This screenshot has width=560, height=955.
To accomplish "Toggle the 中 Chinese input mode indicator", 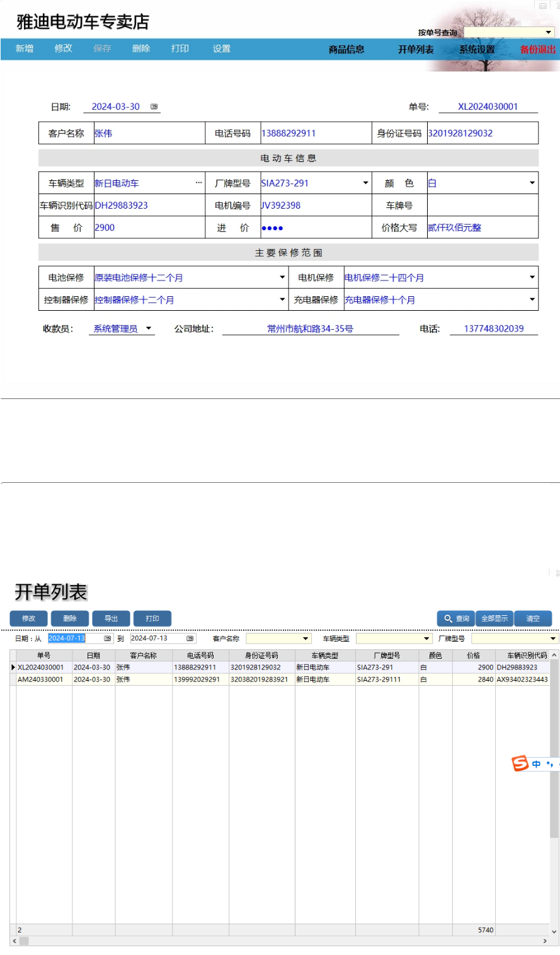I will [536, 764].
